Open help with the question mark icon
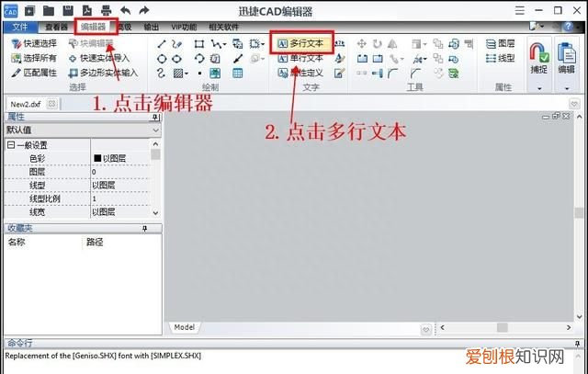The height and width of the screenshot is (374, 588). tap(569, 27)
